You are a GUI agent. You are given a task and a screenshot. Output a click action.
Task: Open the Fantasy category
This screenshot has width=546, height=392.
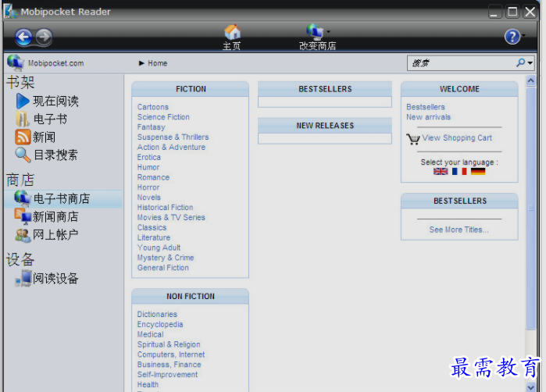click(x=151, y=127)
